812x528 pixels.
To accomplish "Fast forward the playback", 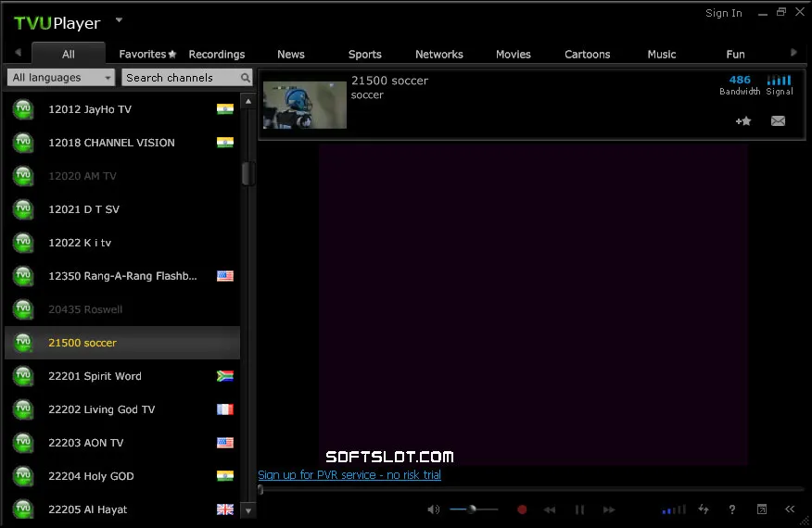I will (610, 509).
